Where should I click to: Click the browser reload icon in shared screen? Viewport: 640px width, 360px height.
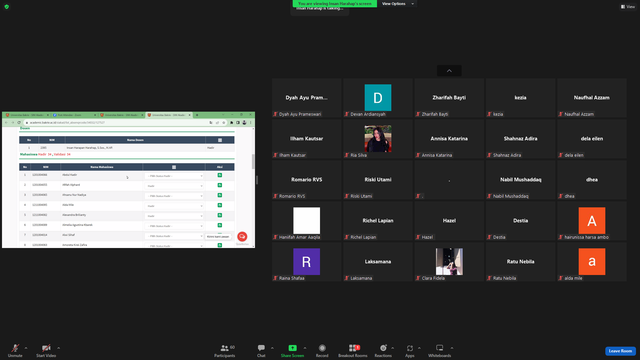tap(19, 122)
